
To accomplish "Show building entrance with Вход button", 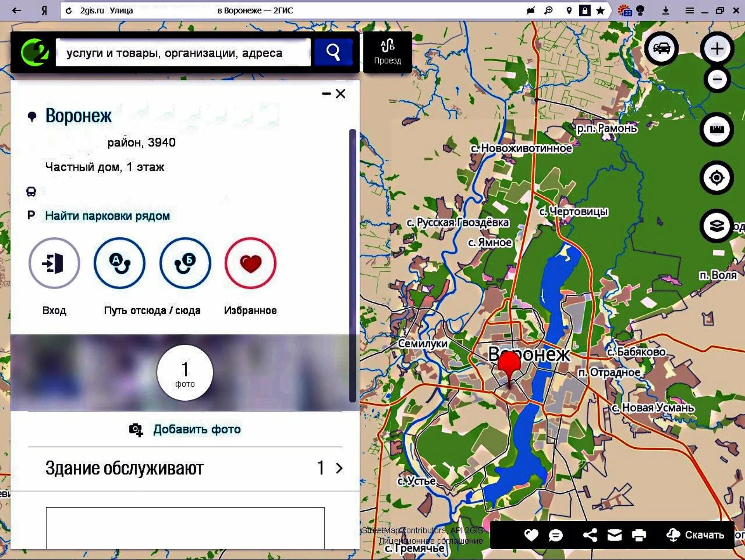I will point(54,263).
